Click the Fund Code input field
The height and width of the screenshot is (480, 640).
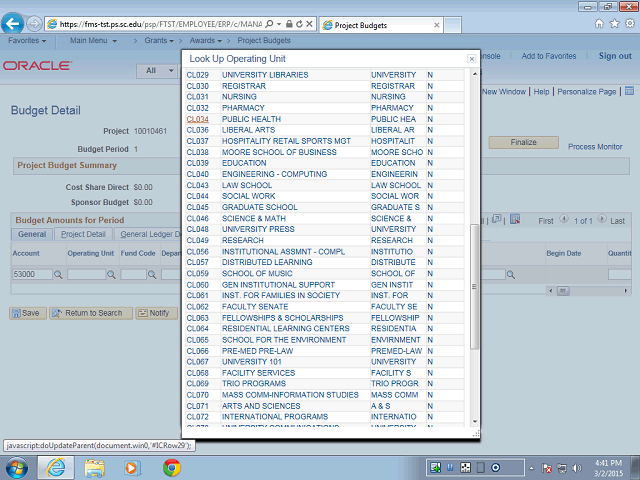tap(133, 274)
